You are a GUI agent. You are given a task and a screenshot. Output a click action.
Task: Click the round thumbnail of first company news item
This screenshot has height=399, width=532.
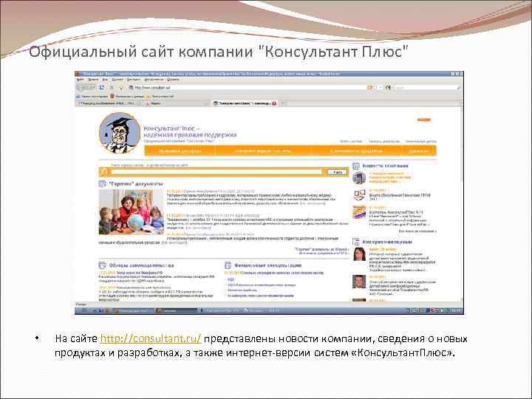point(359,178)
